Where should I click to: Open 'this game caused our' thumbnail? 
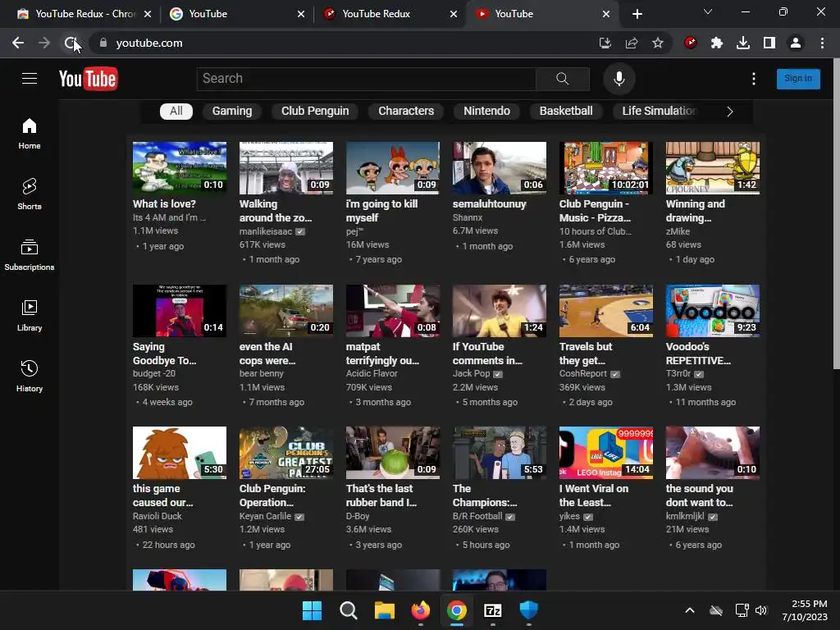(x=180, y=453)
